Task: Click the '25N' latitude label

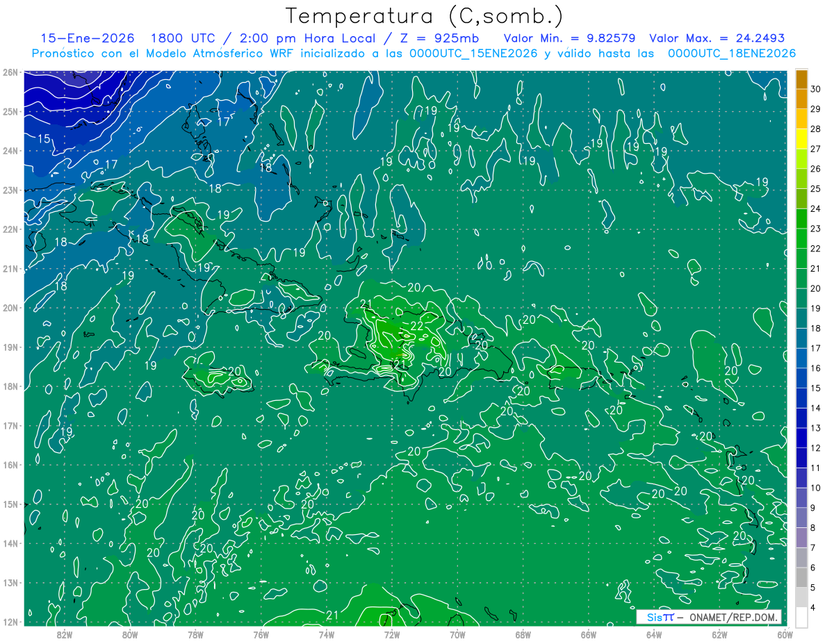Action: [x=10, y=111]
